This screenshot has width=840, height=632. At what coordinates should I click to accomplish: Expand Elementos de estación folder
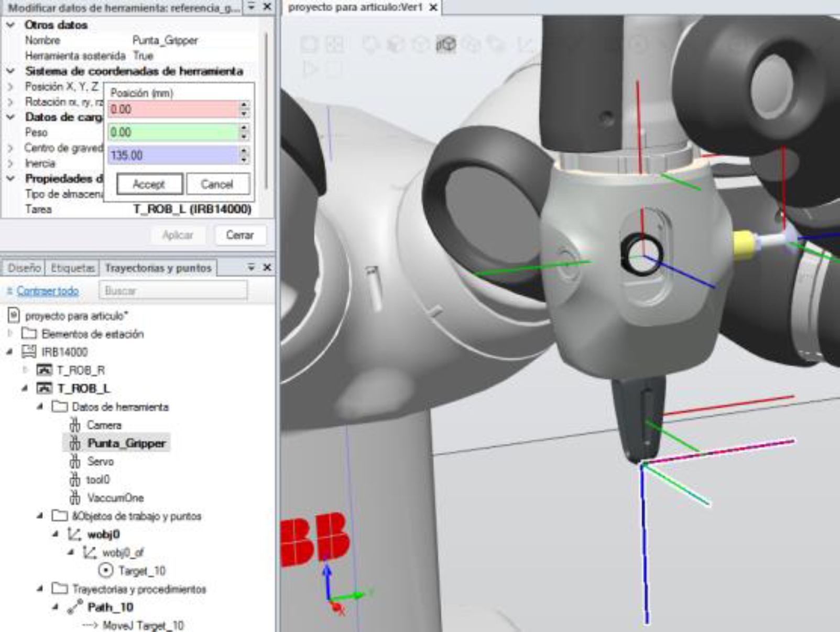[x=9, y=334]
